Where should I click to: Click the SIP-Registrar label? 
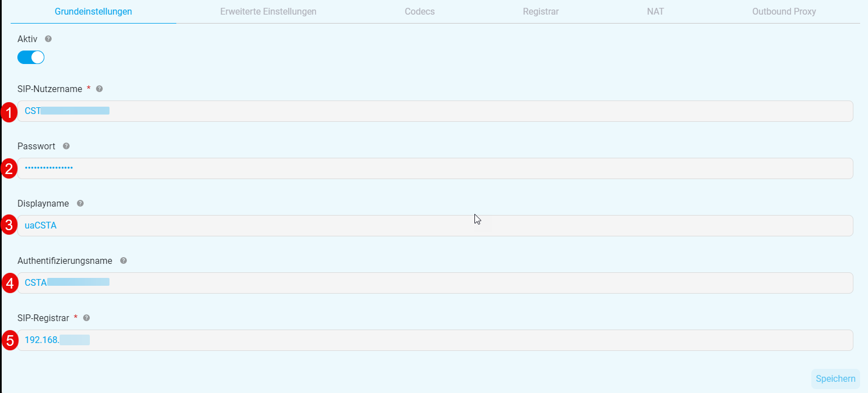pos(43,318)
